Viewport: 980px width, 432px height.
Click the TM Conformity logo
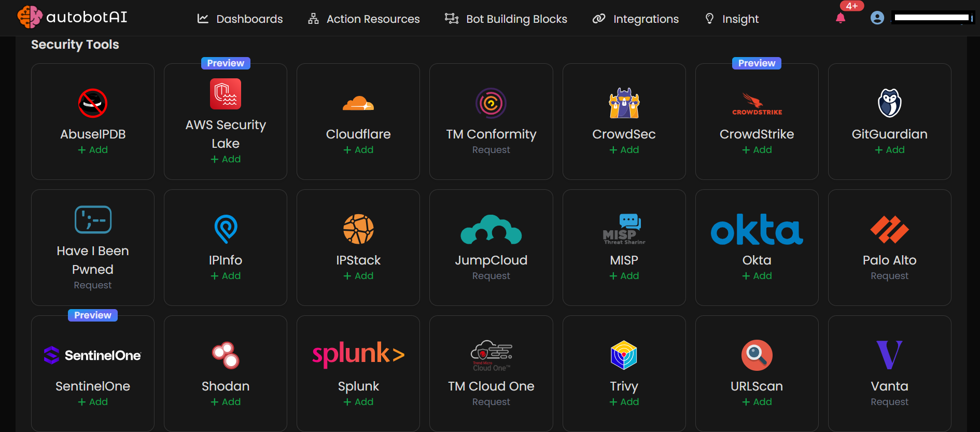tap(491, 103)
